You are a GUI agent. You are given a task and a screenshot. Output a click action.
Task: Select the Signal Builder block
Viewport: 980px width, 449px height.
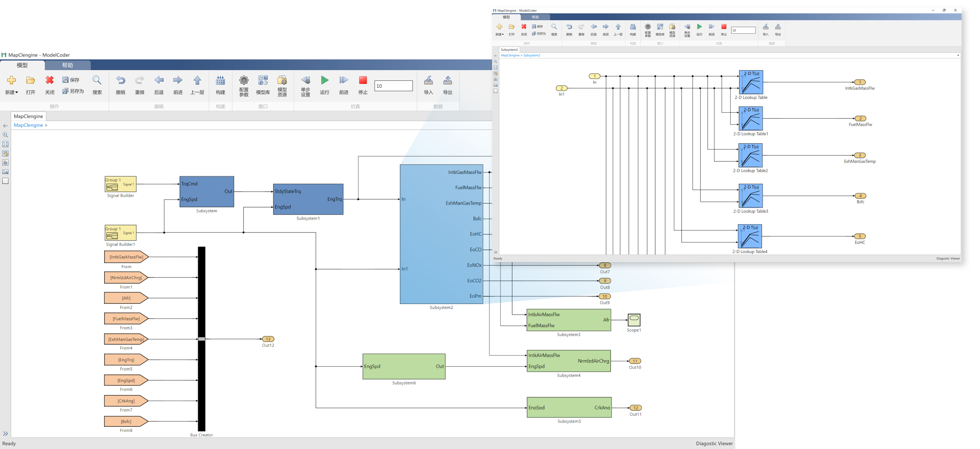(121, 184)
